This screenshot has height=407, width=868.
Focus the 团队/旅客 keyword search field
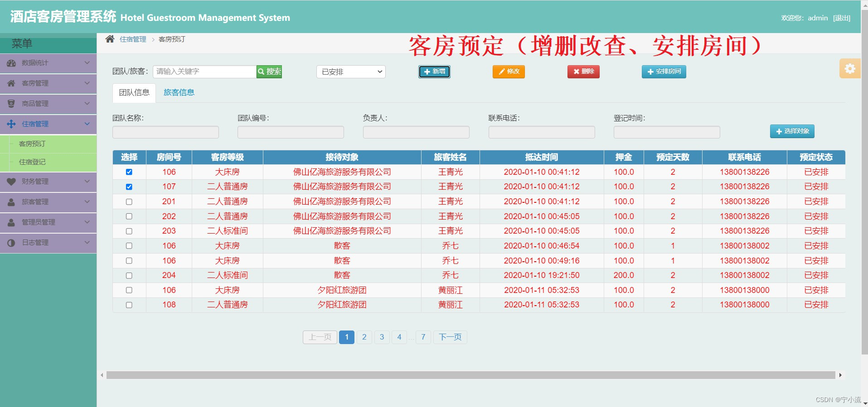click(204, 72)
